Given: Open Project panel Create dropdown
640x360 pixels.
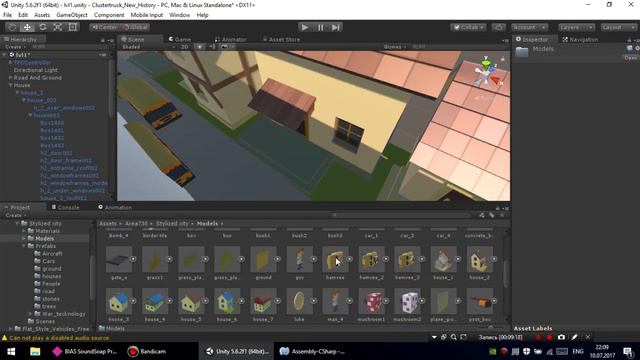Looking at the screenshot, I should (16, 215).
